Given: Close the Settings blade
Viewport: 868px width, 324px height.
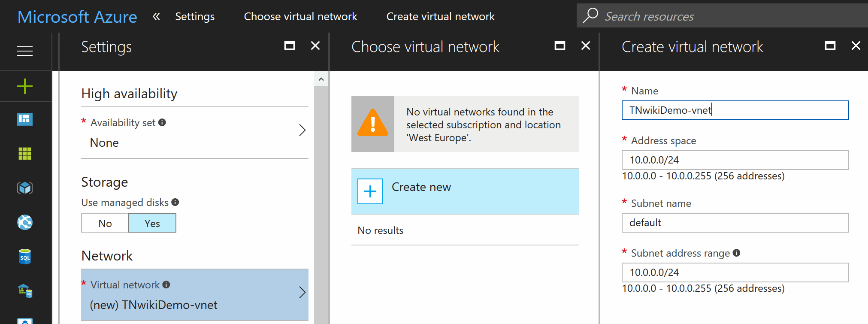Looking at the screenshot, I should 315,45.
